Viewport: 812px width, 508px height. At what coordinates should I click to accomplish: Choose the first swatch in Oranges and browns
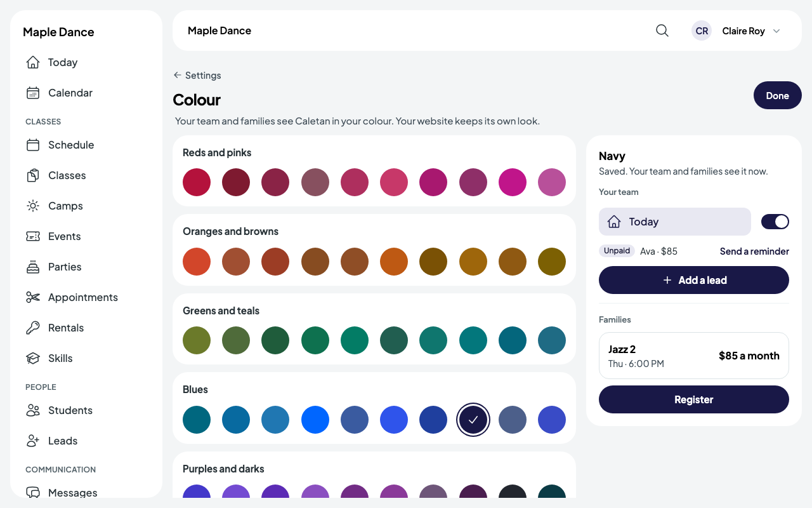click(197, 262)
